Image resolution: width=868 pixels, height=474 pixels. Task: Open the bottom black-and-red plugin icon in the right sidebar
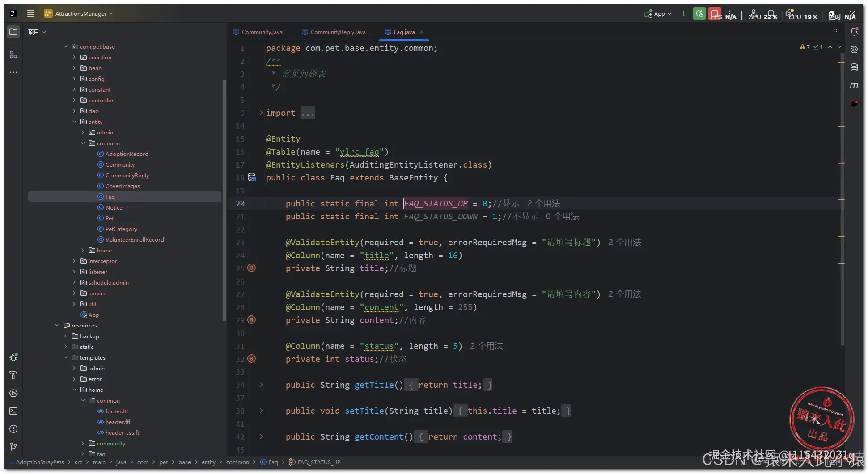(x=854, y=103)
